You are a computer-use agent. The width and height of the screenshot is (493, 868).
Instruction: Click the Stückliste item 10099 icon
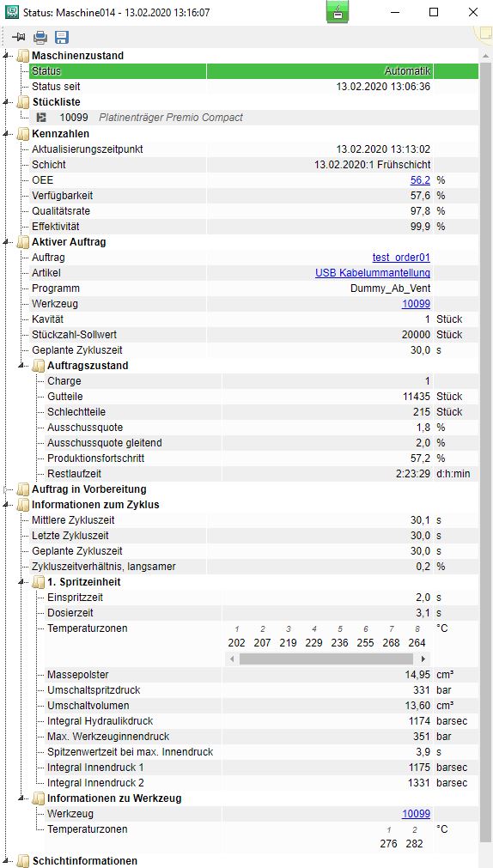(40, 118)
